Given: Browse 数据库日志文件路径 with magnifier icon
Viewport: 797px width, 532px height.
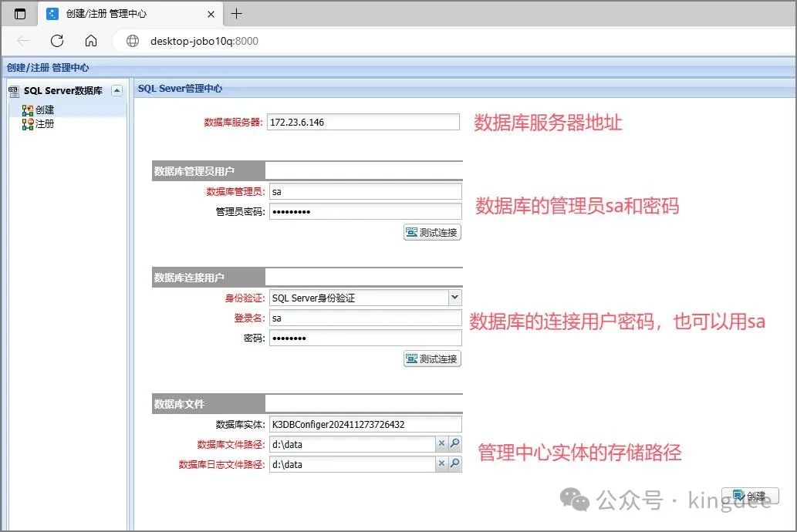Looking at the screenshot, I should [455, 463].
